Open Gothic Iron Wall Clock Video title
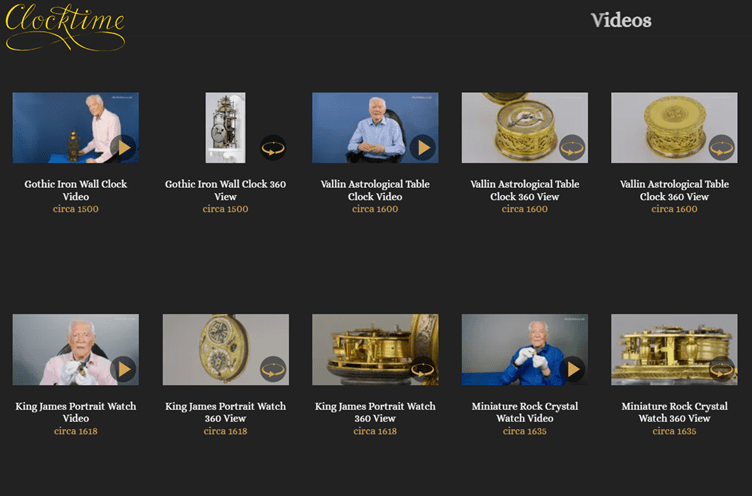Screen dimensions: 752x496 click(76, 190)
